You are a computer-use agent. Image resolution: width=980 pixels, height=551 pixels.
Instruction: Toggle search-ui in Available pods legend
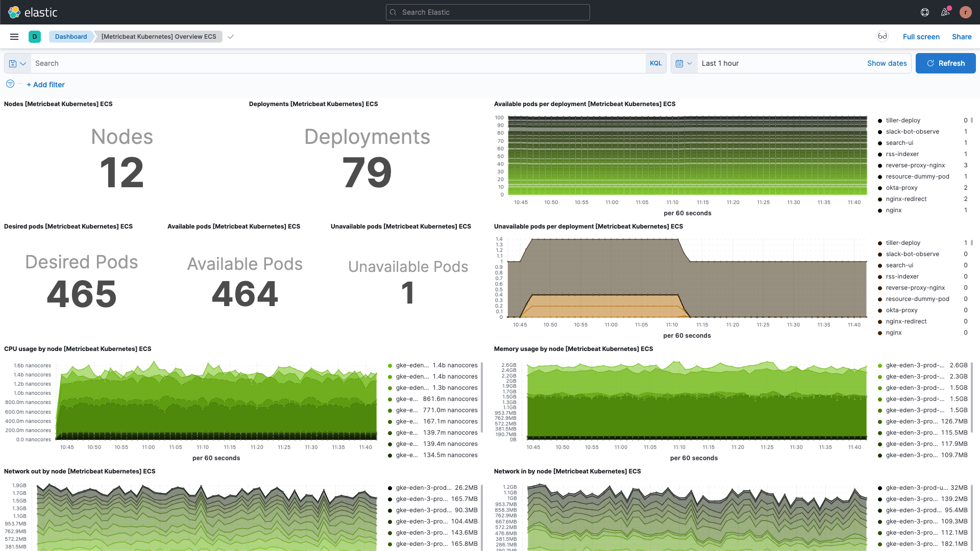coord(899,143)
